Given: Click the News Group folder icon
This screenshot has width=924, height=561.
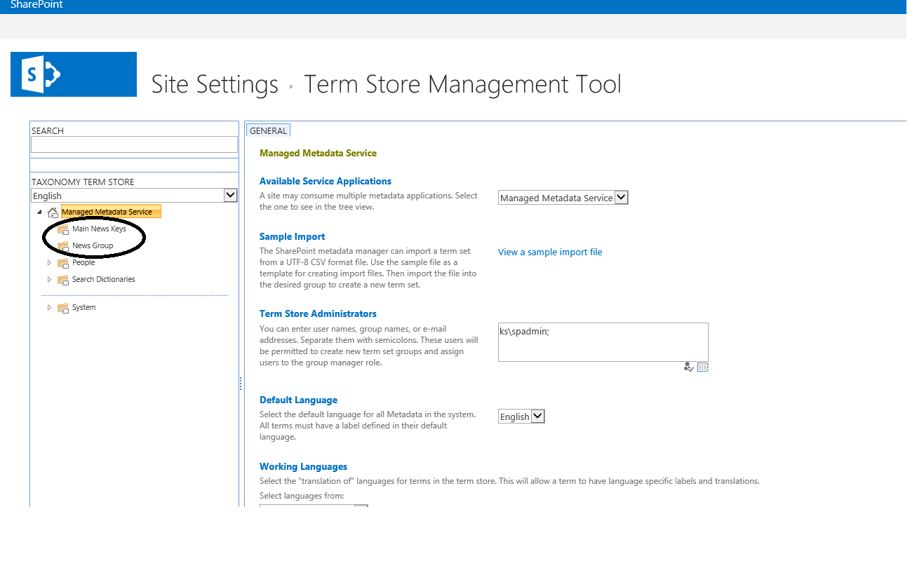Looking at the screenshot, I should 63,246.
